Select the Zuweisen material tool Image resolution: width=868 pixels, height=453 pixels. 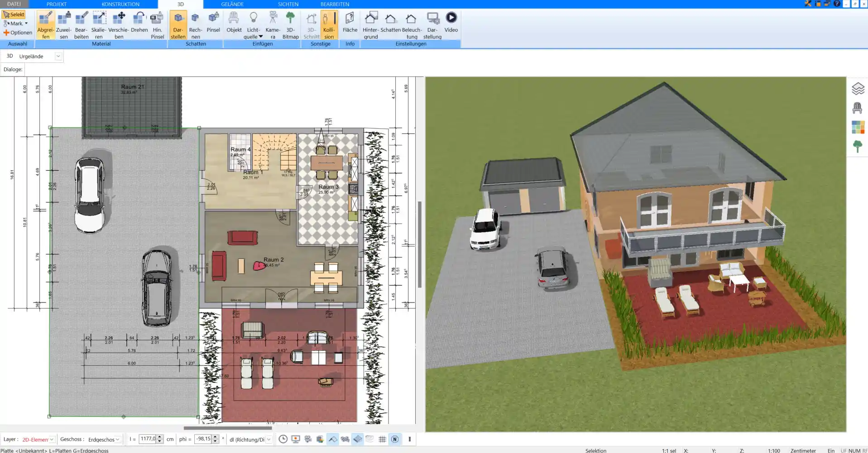click(x=64, y=25)
